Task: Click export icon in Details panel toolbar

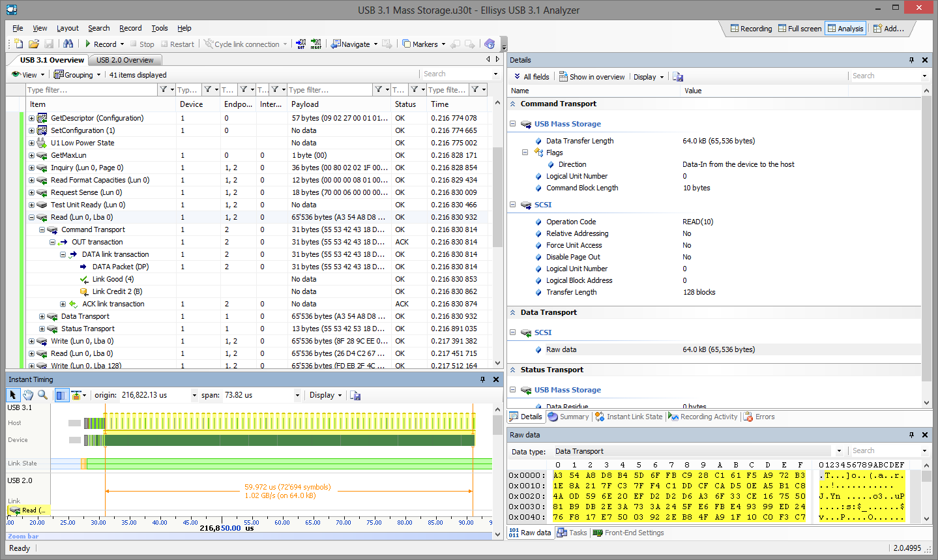Action: [678, 77]
